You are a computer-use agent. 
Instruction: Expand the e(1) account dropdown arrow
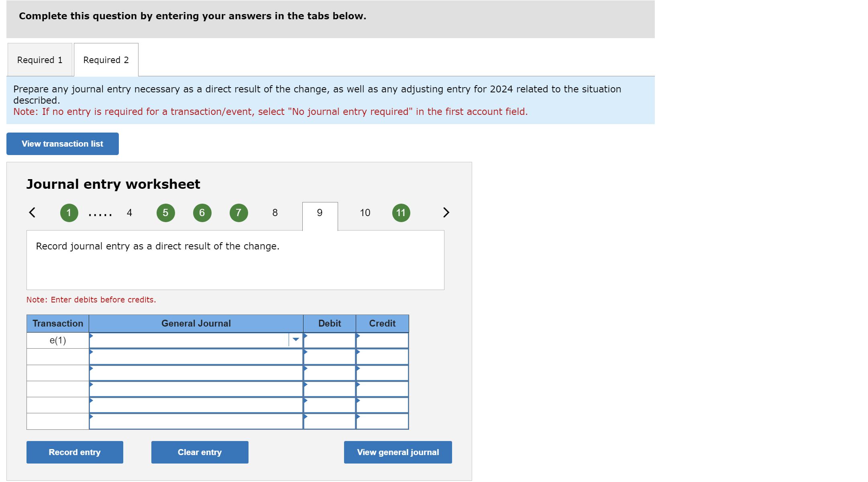click(x=296, y=340)
